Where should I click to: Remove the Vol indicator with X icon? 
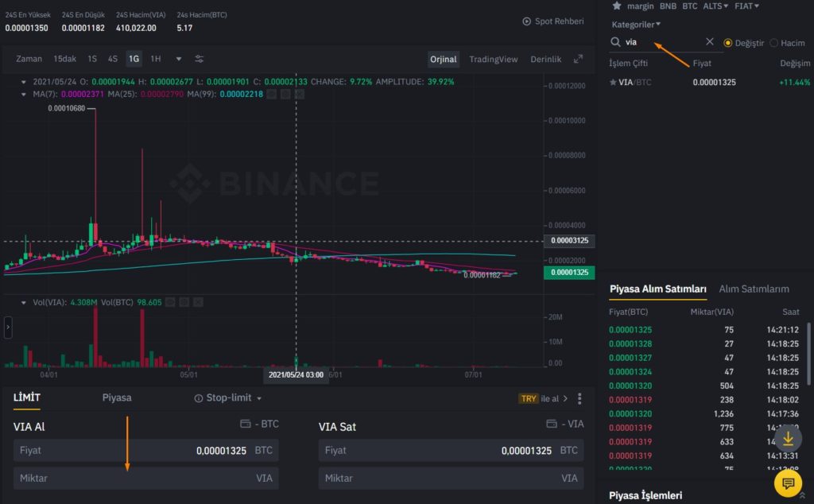(198, 302)
